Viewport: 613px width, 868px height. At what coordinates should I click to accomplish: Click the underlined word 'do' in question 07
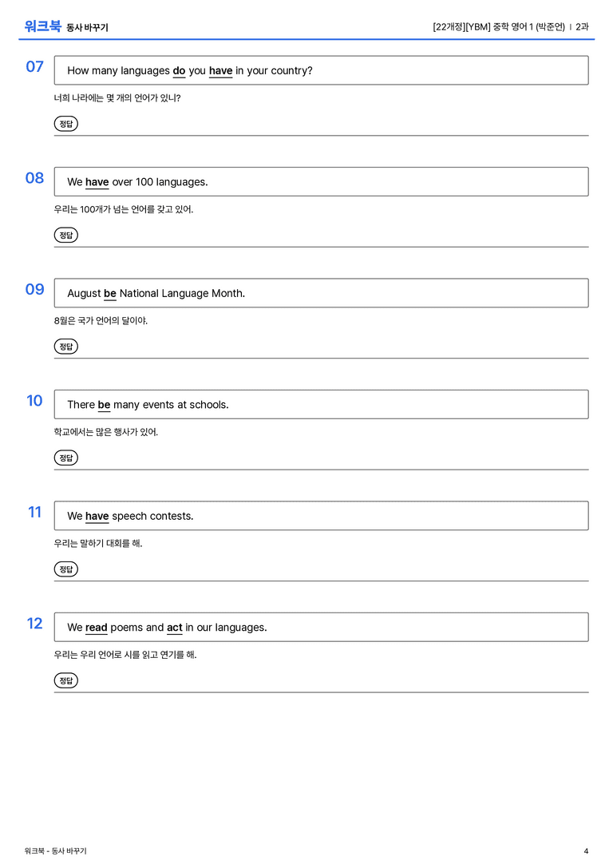click(179, 71)
